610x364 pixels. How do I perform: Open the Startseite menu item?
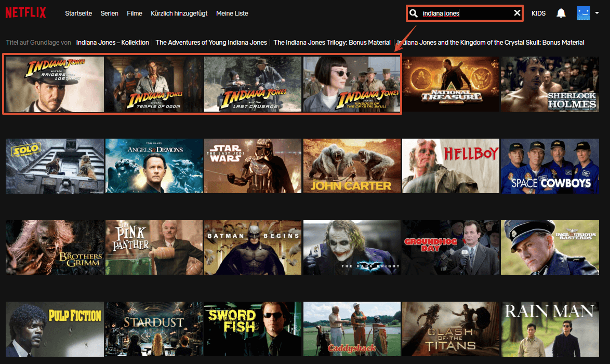[x=78, y=13]
